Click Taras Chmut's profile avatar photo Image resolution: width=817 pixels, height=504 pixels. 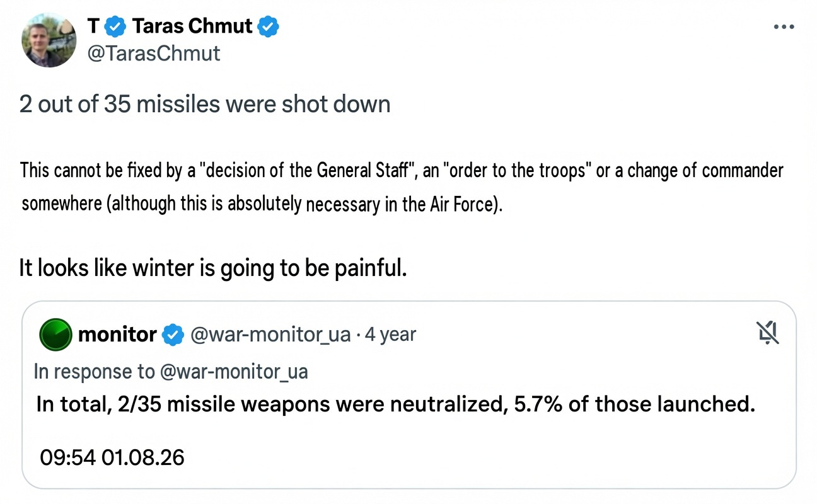pos(49,40)
